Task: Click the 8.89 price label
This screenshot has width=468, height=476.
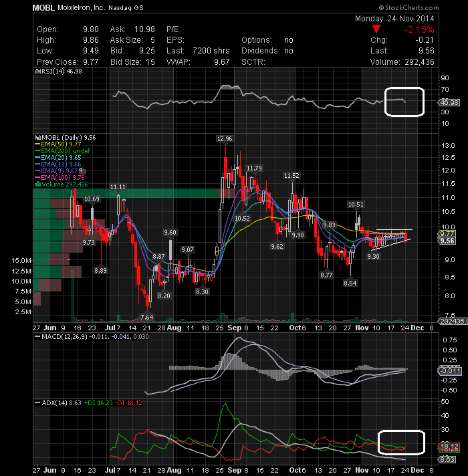Action: coord(100,271)
